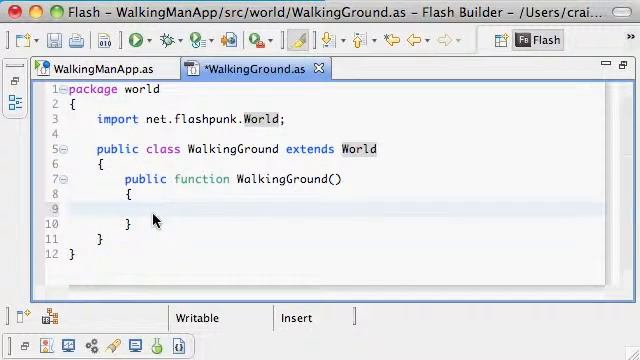Collapse the constructor block on line 7

(63, 179)
